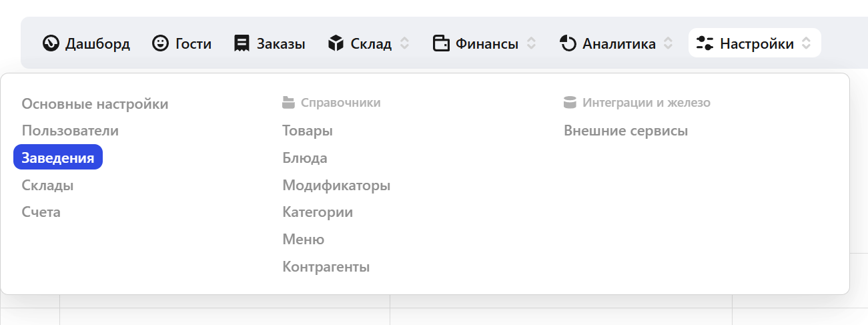Click the Заказы receipt icon
The image size is (868, 325).
tap(242, 44)
